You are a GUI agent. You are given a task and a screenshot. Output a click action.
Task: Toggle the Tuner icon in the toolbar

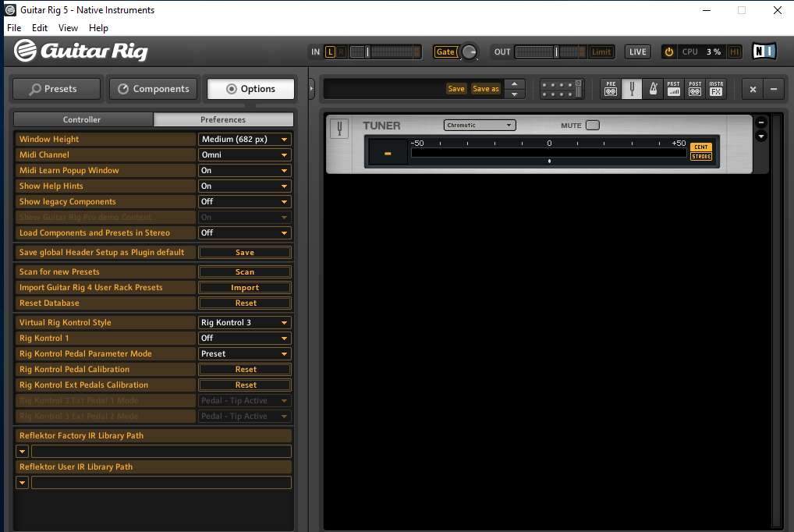pos(632,89)
